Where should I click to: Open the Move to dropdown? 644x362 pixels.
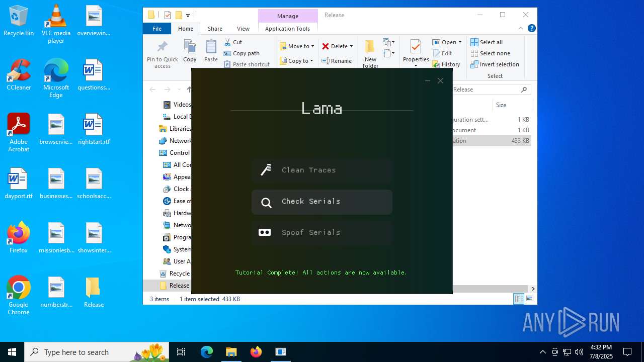click(297, 46)
